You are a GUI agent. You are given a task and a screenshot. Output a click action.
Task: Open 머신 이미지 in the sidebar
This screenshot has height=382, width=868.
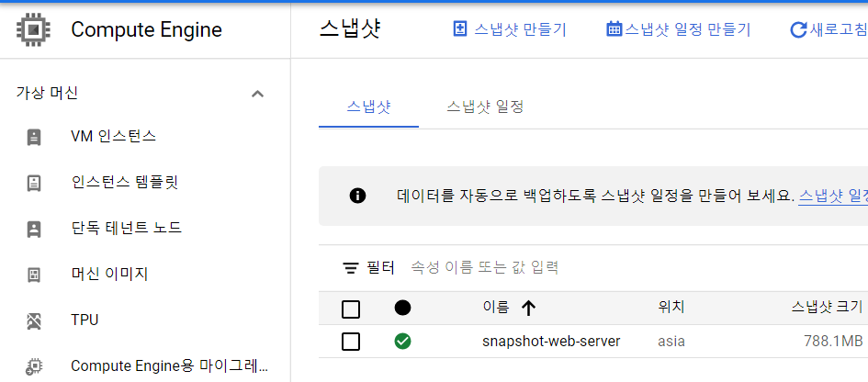coord(109,274)
